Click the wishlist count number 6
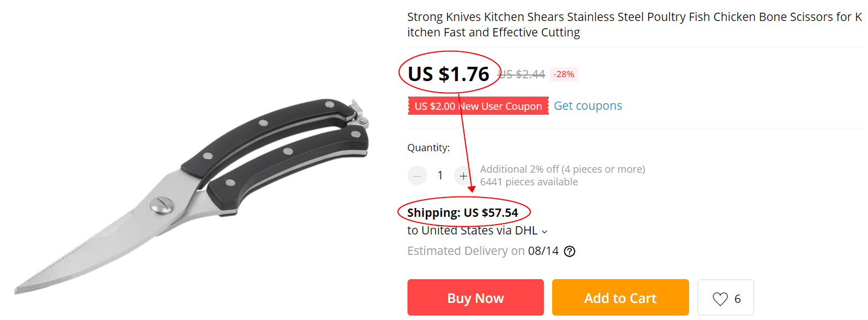Image resolution: width=868 pixels, height=320 pixels. (x=737, y=298)
